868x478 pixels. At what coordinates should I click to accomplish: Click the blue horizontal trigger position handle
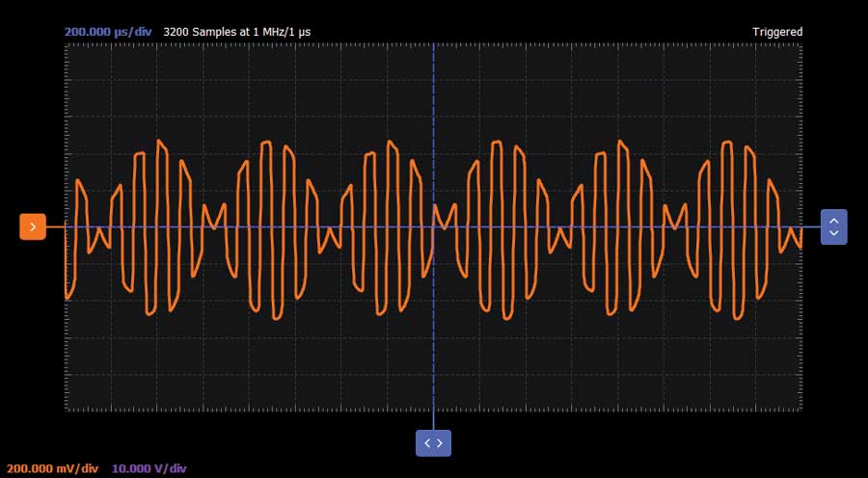coord(433,443)
